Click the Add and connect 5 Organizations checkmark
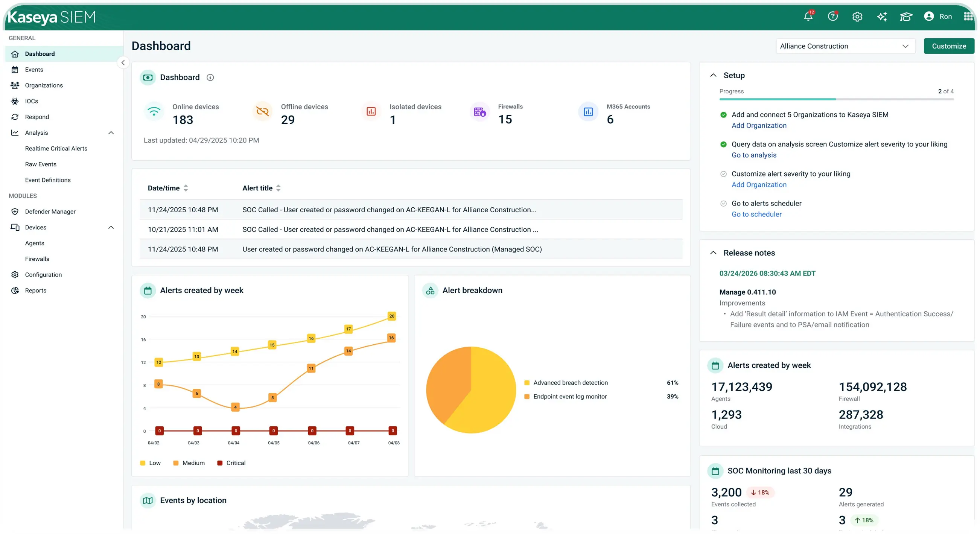This screenshot has width=980, height=534. 723,115
